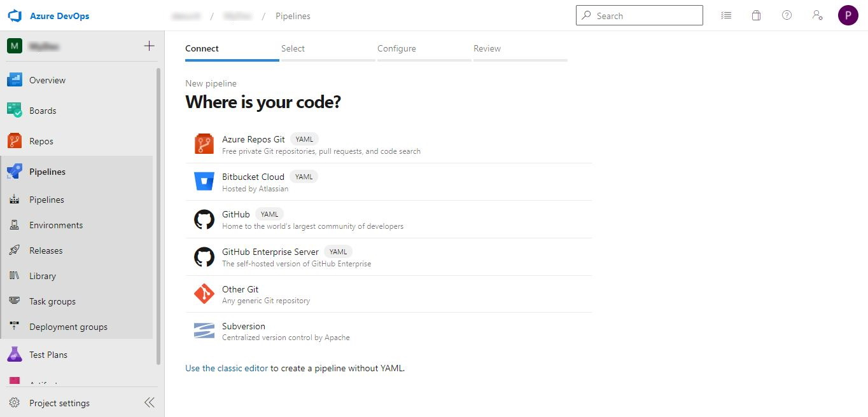Open the Repos sidebar icon
The width and height of the screenshot is (868, 417).
click(15, 141)
